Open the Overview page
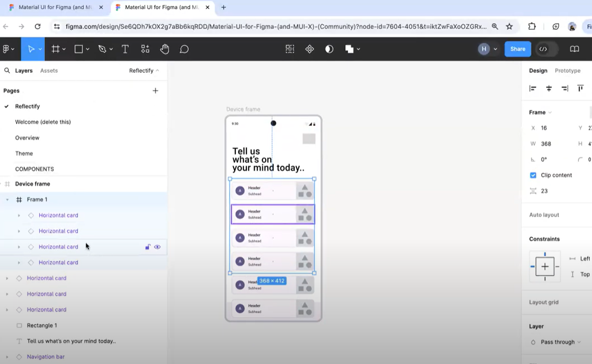This screenshot has height=364, width=592. tap(27, 138)
